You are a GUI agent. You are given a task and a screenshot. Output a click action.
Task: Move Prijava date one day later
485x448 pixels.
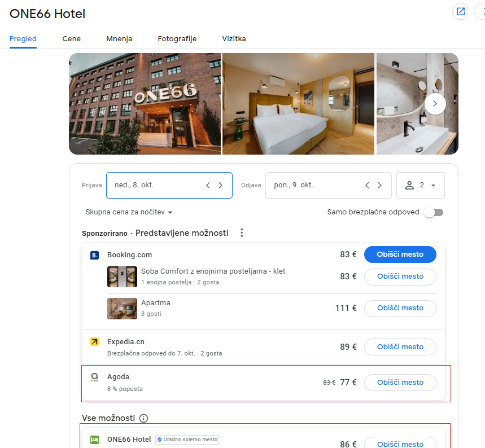[x=221, y=185]
